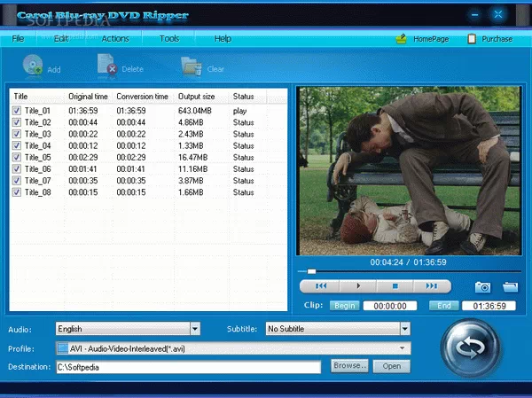Open the Help menu
Image resolution: width=532 pixels, height=398 pixels.
pos(223,39)
